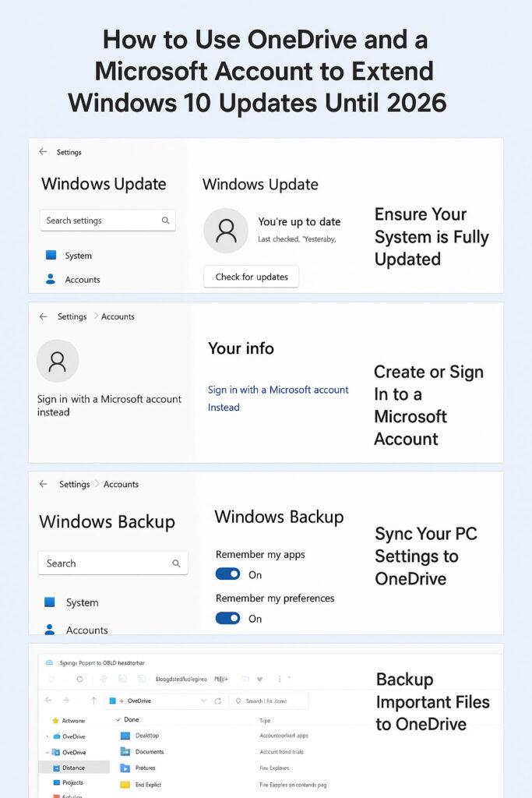
Task: Click the star icon in Explorer sidebar
Action: point(55,721)
